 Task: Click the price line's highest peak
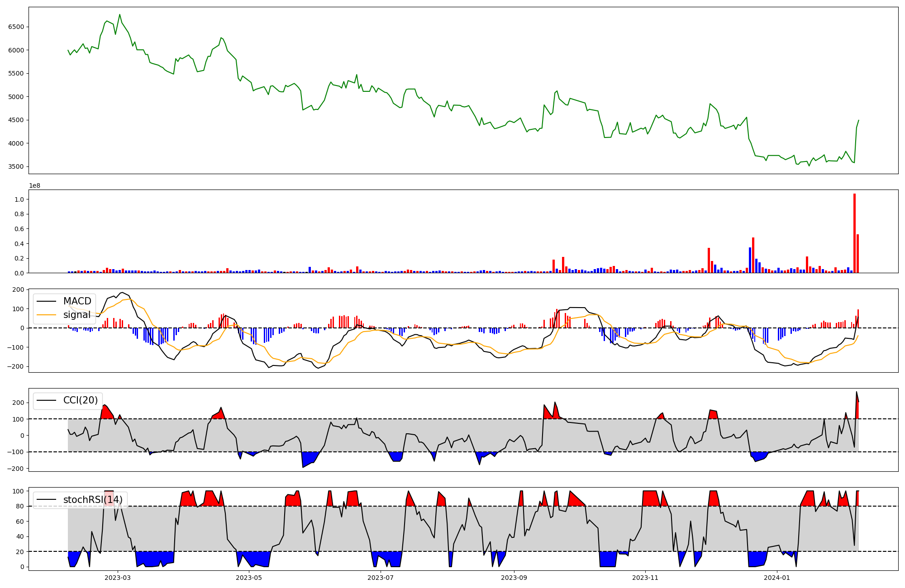(119, 15)
